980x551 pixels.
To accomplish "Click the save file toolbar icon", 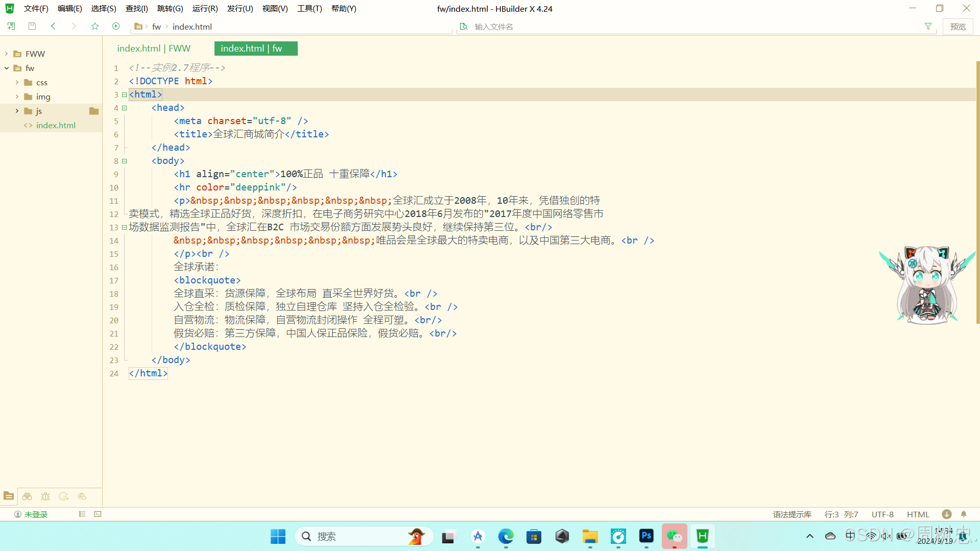I will pos(32,26).
